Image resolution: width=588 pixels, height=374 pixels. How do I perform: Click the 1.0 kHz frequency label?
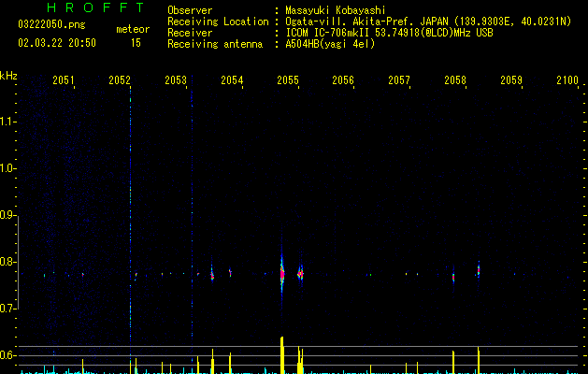pyautogui.click(x=7, y=168)
